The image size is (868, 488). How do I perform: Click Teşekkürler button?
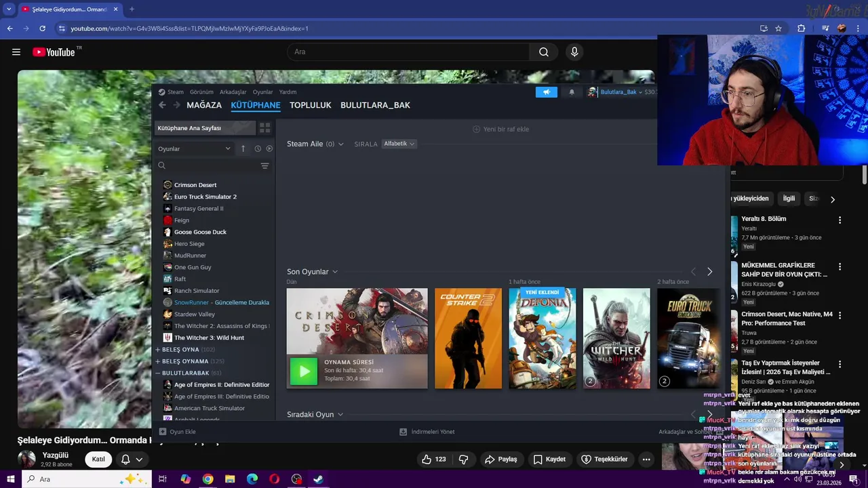[604, 460]
